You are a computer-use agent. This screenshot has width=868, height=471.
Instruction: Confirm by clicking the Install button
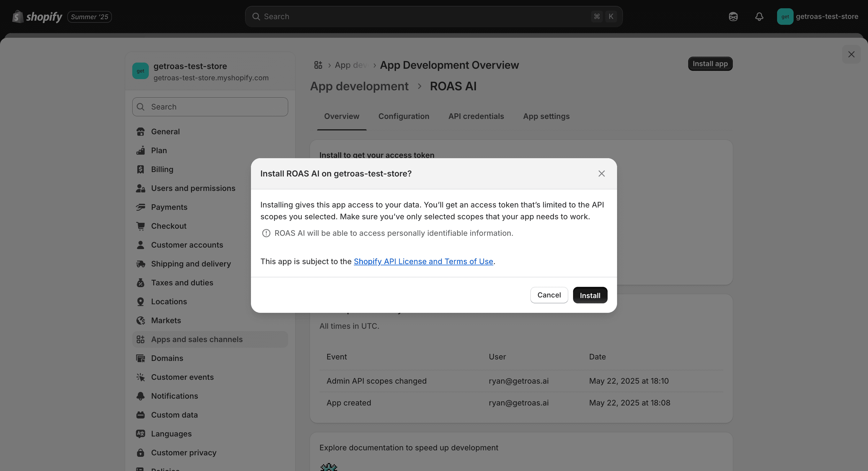pos(590,295)
